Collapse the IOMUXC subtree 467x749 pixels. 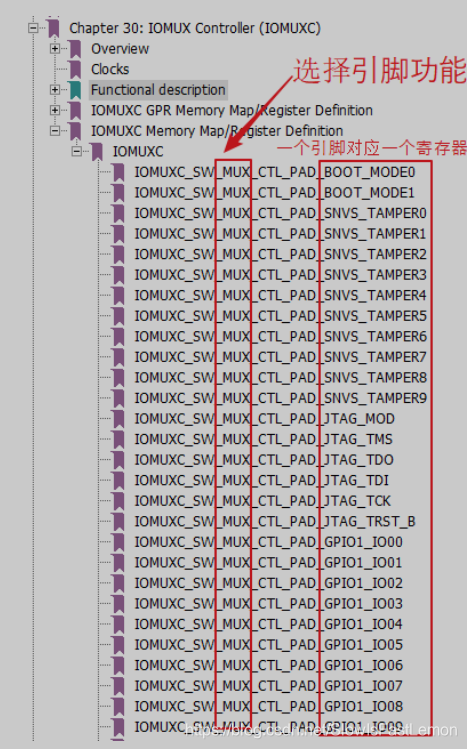pos(76,151)
